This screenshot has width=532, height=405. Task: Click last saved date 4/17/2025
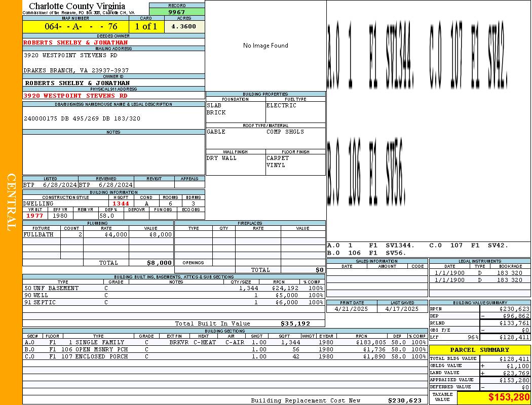point(402,309)
